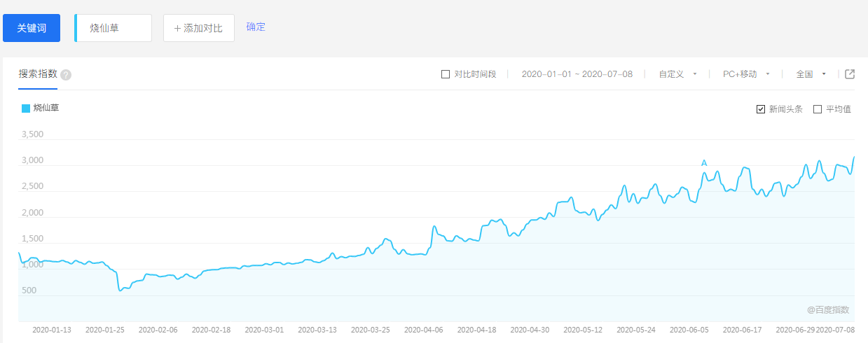
Task: Click the 1,000 y-axis label
Action: coord(32,264)
